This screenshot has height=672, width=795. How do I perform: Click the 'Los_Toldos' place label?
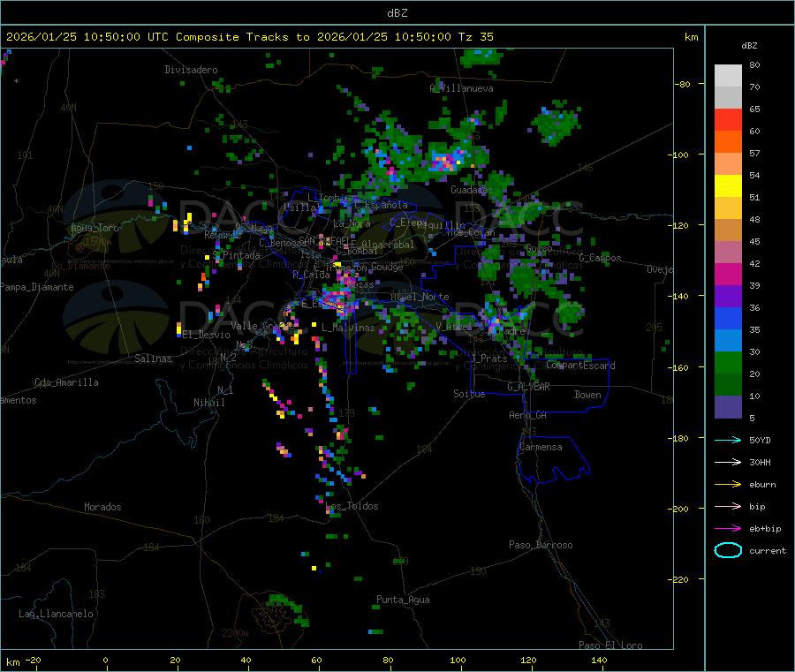352,506
